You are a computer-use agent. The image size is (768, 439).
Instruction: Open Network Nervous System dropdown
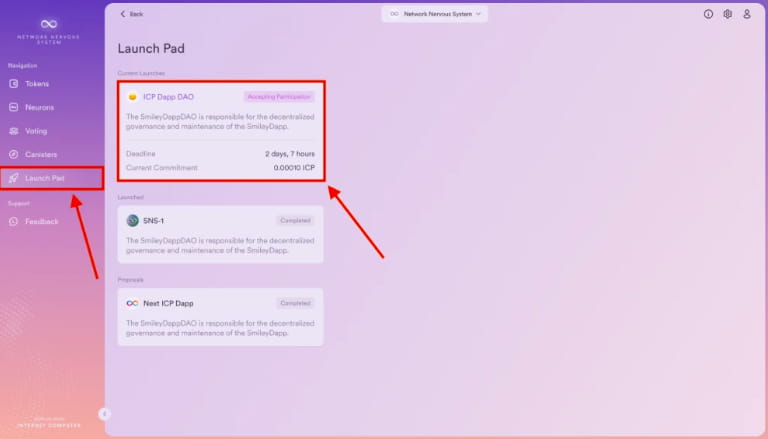point(434,14)
